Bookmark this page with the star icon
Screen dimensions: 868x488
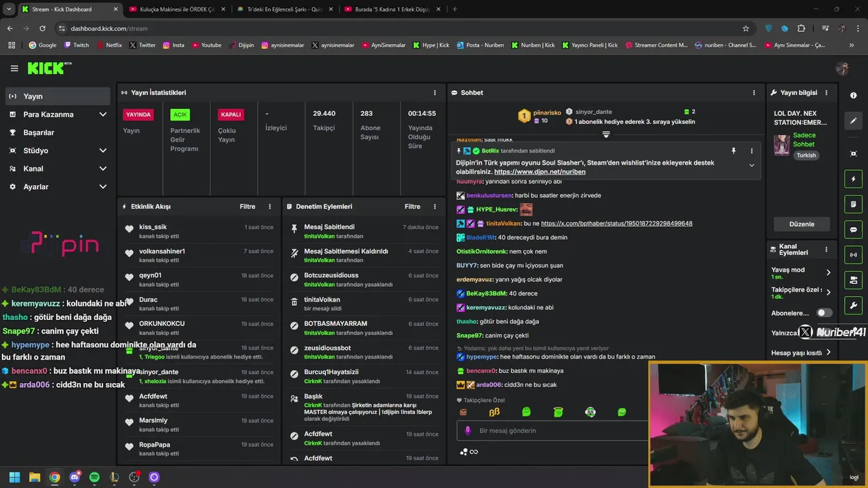(746, 28)
